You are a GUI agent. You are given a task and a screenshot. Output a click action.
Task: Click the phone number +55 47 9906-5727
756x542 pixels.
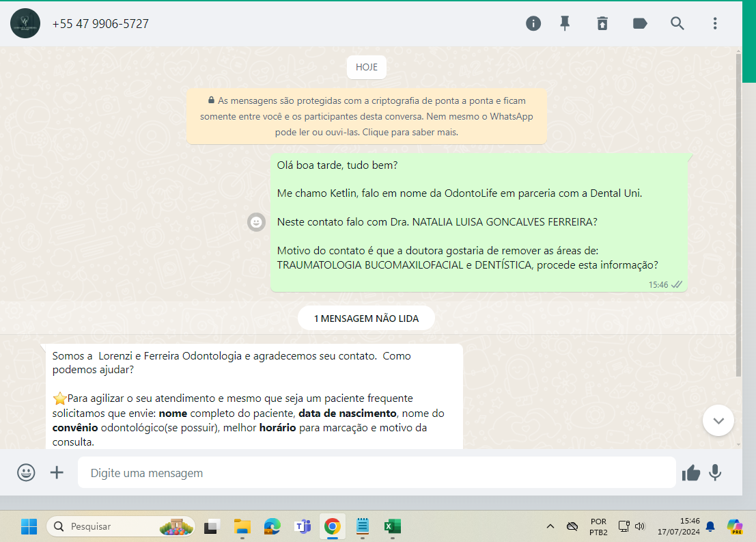click(x=100, y=24)
